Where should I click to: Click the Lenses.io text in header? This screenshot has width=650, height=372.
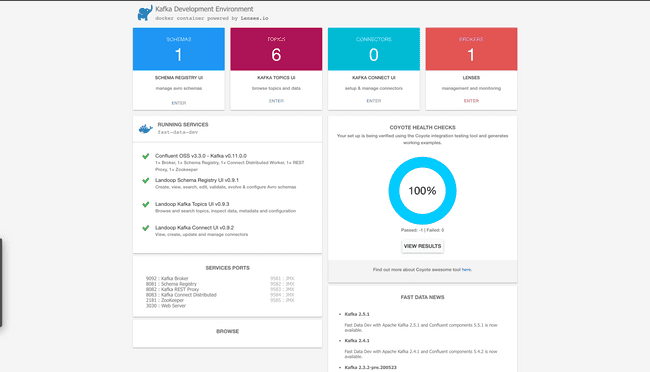[255, 18]
